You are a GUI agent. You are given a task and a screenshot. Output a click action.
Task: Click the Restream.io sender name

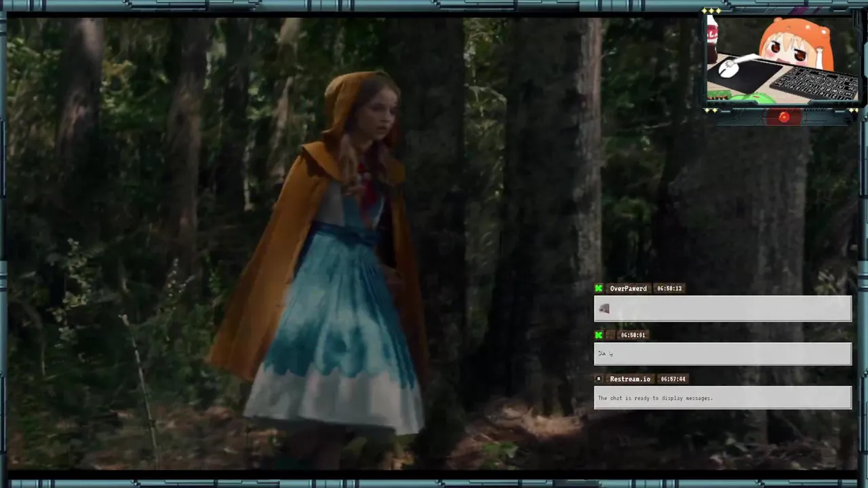pos(630,379)
